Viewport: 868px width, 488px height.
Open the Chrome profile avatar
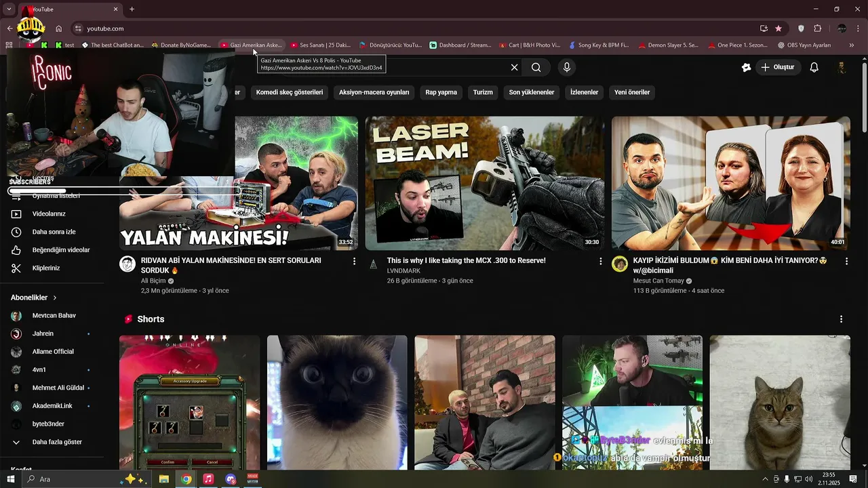[x=842, y=28]
